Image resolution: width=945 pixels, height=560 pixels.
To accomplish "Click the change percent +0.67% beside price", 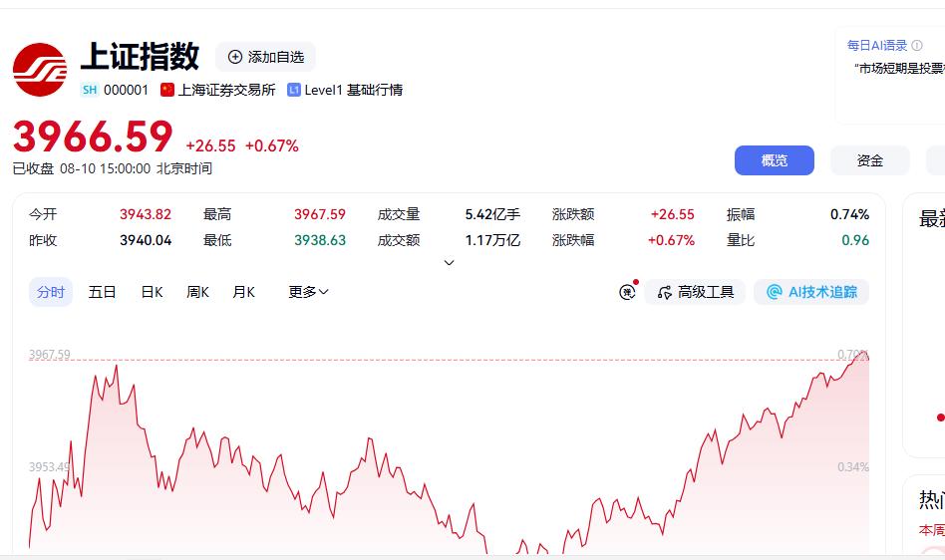I will tap(272, 145).
